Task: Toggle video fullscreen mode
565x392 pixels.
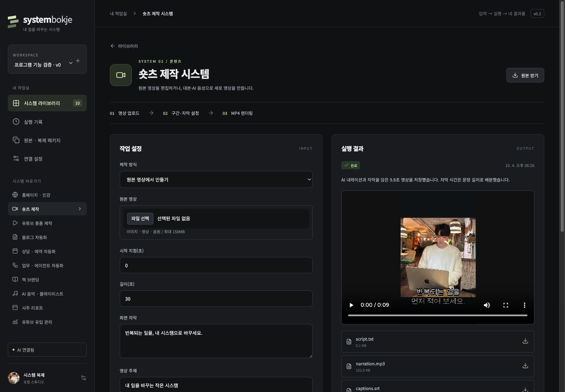Action: point(506,305)
